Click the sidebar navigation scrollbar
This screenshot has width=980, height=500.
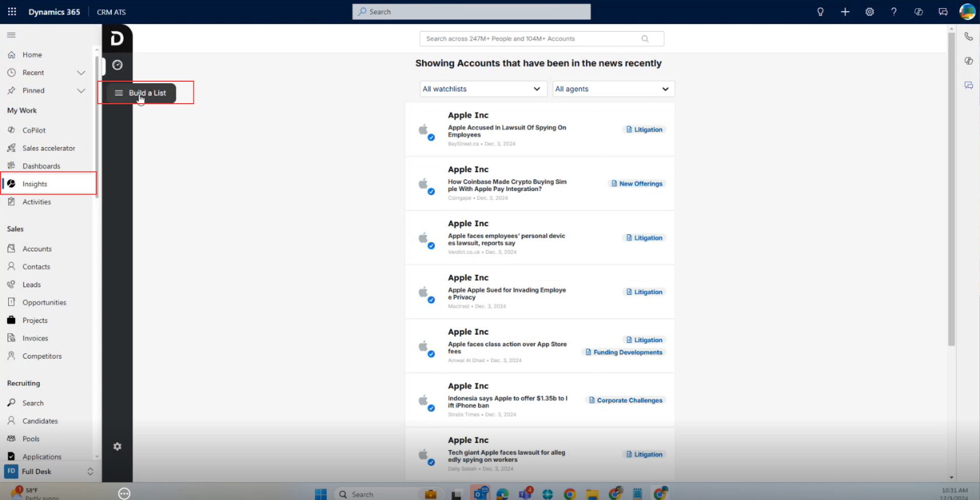(96, 128)
